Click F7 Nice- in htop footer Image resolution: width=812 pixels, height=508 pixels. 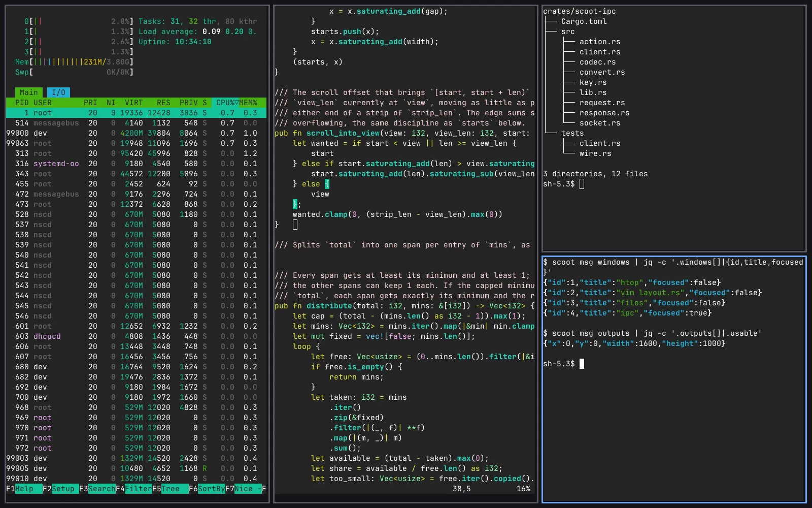point(243,489)
